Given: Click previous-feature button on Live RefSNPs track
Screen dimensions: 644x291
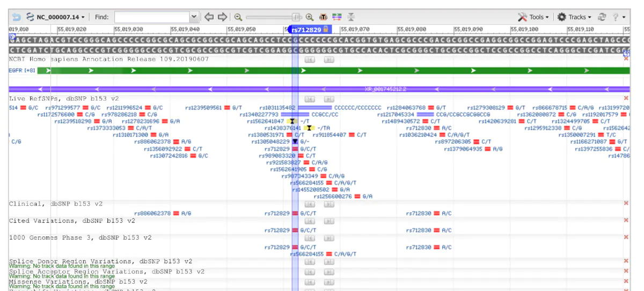Looking at the screenshot, I should [x=310, y=99].
